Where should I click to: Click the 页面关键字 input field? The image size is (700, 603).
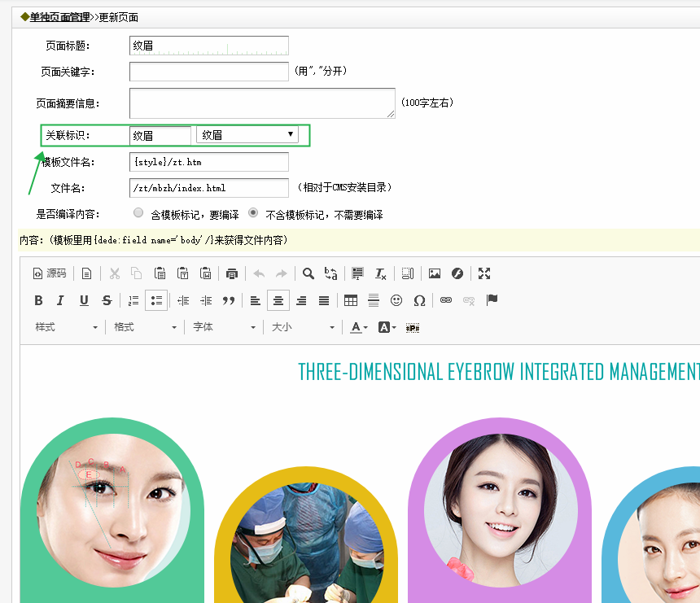[x=209, y=72]
